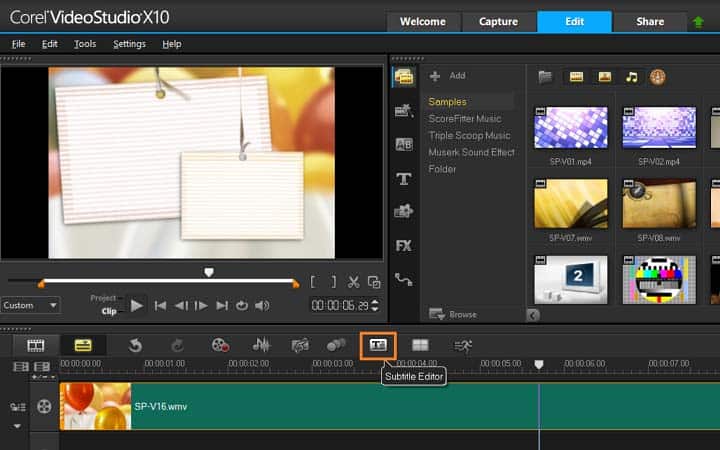This screenshot has height=450, width=720.
Task: Open the Instant Project library
Action: (x=404, y=111)
